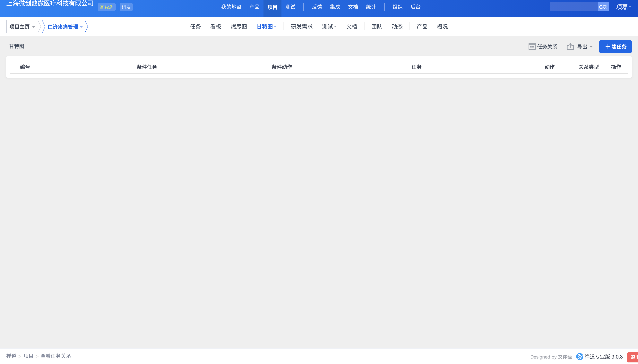Click the 任务关系 button
The width and height of the screenshot is (638, 364).
[x=543, y=47]
